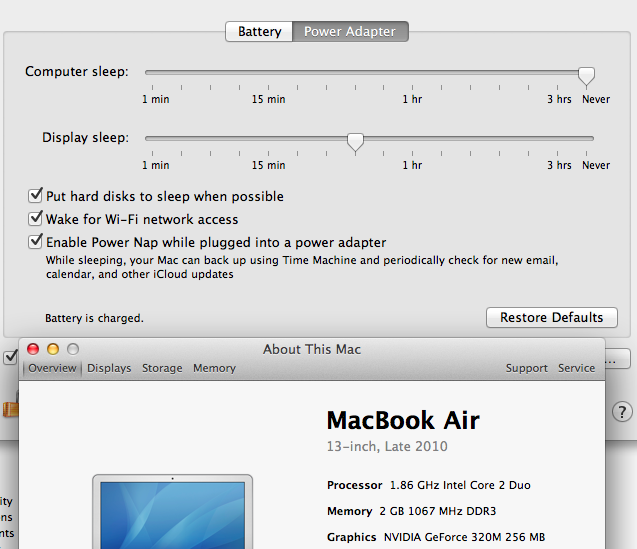Open the Support link

click(526, 368)
